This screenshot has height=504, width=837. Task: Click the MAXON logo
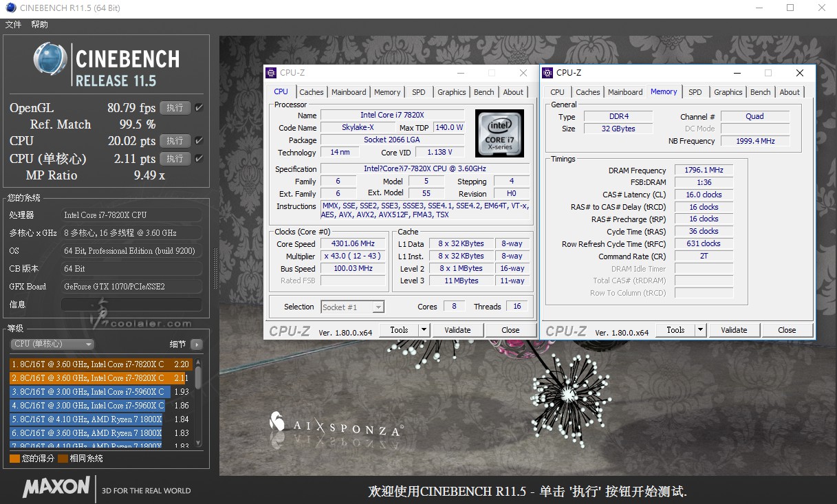pos(56,487)
